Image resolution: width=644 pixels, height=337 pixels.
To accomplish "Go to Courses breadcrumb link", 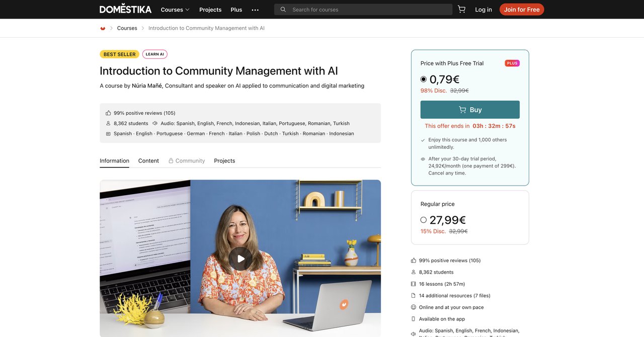I will pos(127,28).
